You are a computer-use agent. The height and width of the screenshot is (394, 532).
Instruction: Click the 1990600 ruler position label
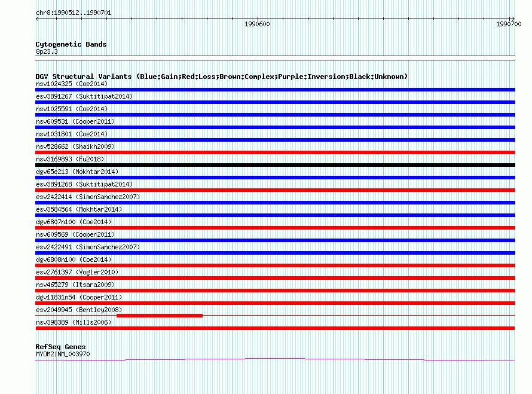pyautogui.click(x=257, y=24)
